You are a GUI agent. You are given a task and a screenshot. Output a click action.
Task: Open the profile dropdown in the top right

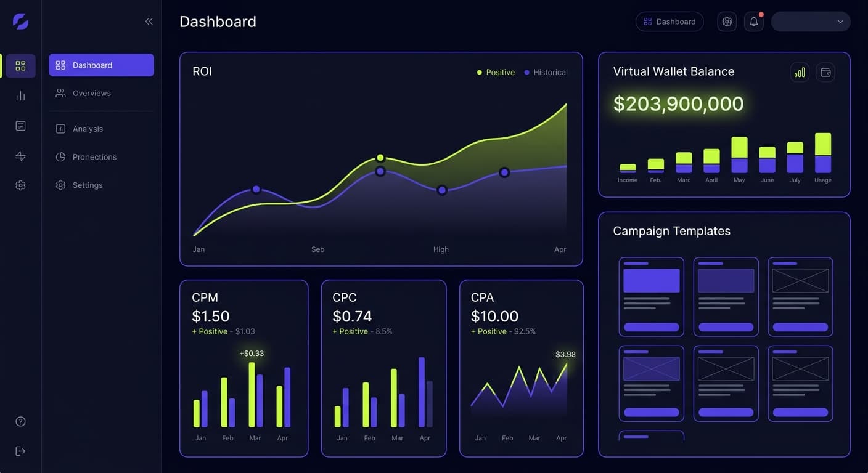[x=810, y=21]
